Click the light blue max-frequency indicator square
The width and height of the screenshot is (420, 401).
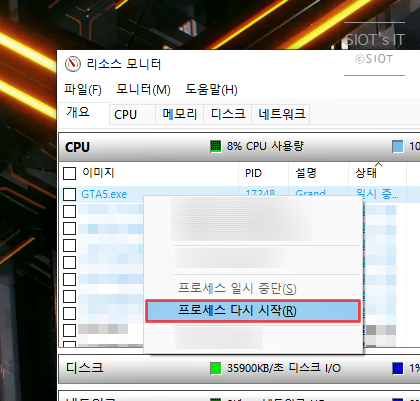(398, 146)
